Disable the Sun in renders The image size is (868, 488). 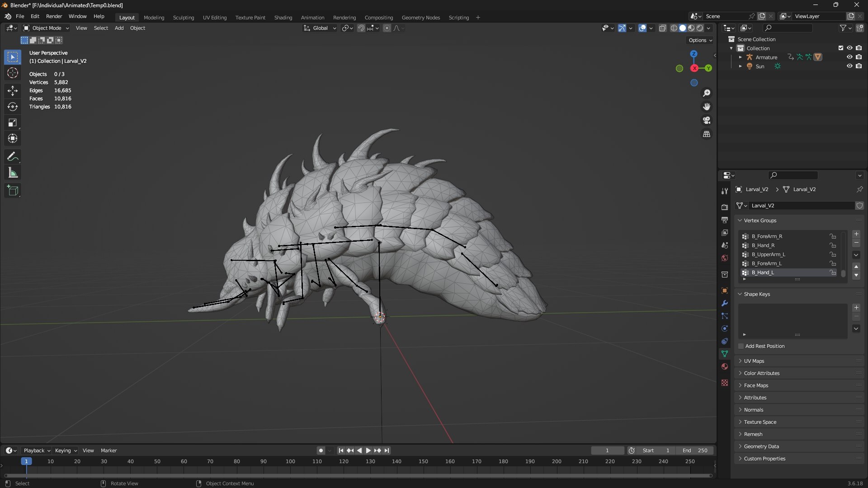(859, 66)
